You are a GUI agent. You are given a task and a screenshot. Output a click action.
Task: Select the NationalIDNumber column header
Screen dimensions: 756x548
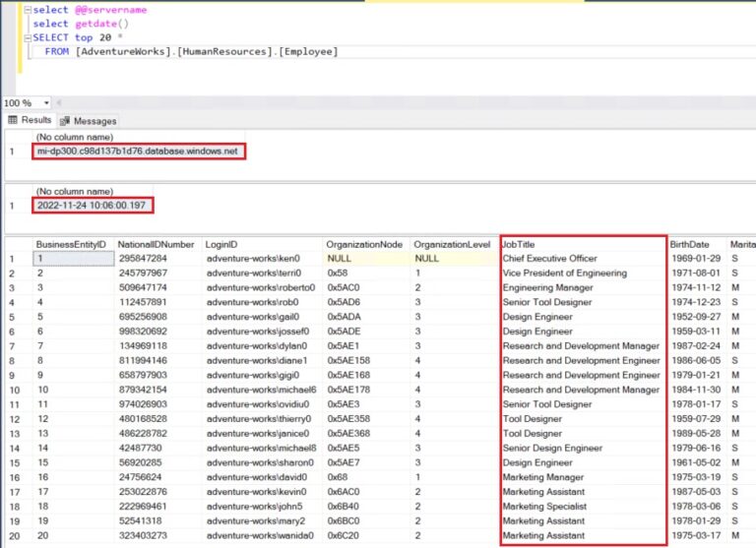[x=156, y=243]
